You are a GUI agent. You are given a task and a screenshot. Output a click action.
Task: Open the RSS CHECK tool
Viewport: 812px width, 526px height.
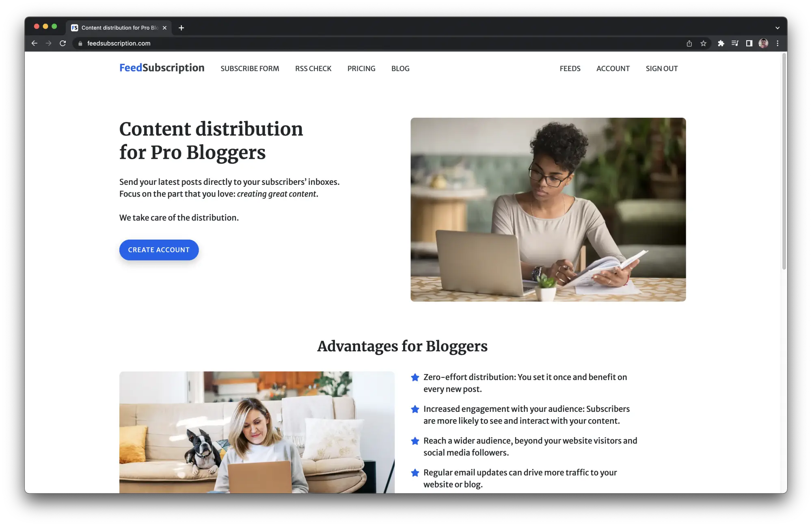click(x=313, y=68)
